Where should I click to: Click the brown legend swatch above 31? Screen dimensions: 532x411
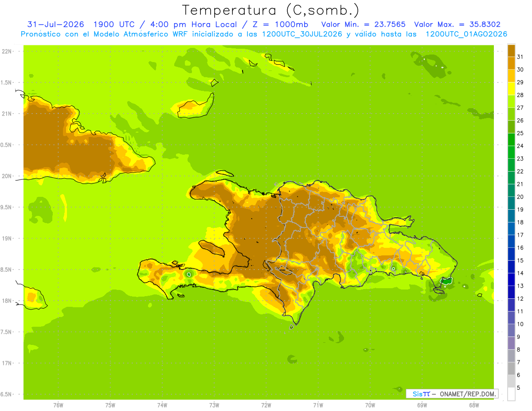point(511,51)
